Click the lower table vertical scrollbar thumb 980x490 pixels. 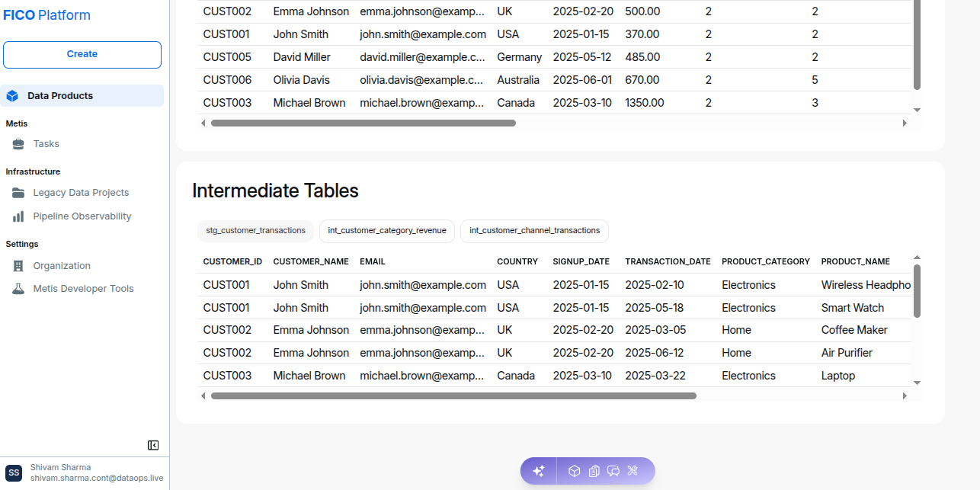(x=917, y=290)
